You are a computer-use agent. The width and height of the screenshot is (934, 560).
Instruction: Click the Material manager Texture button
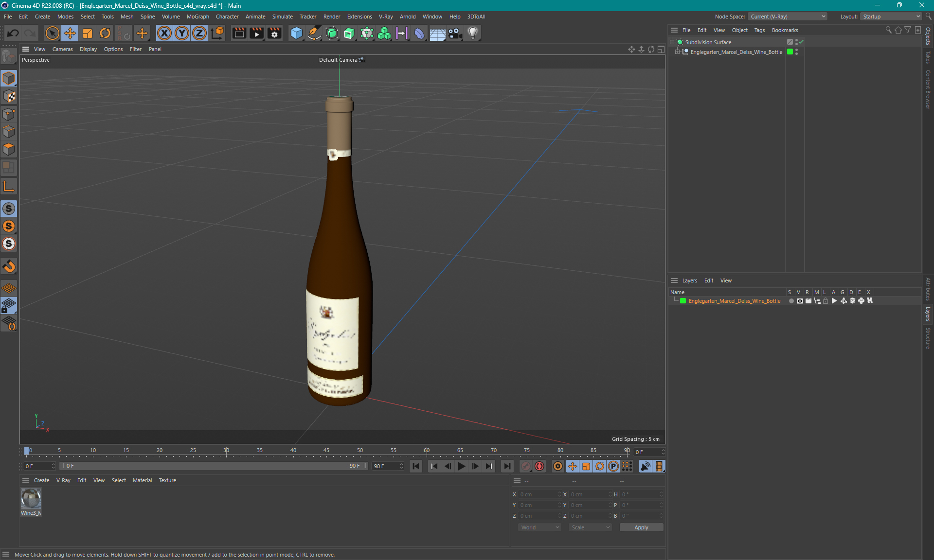167,480
